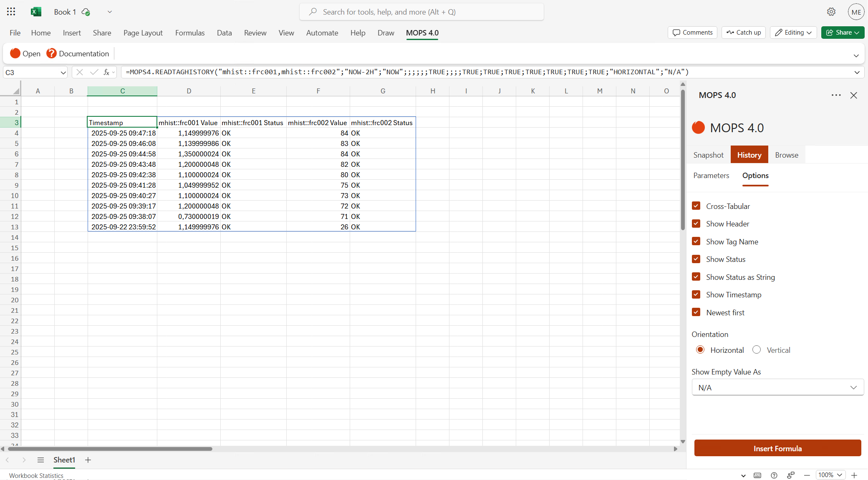868x480 pixels.
Task: Uncheck the Cross-Tabular option
Action: pos(696,206)
